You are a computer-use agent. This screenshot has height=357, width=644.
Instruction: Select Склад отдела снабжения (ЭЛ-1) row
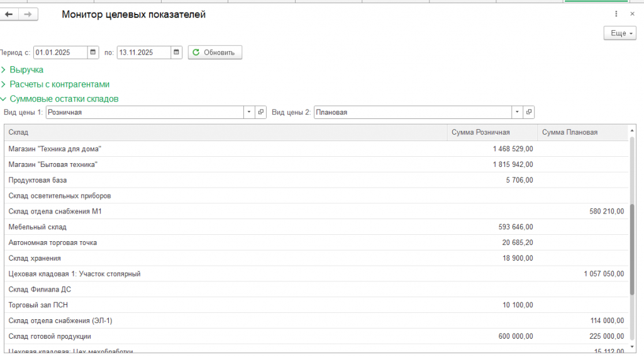pyautogui.click(x=316, y=321)
